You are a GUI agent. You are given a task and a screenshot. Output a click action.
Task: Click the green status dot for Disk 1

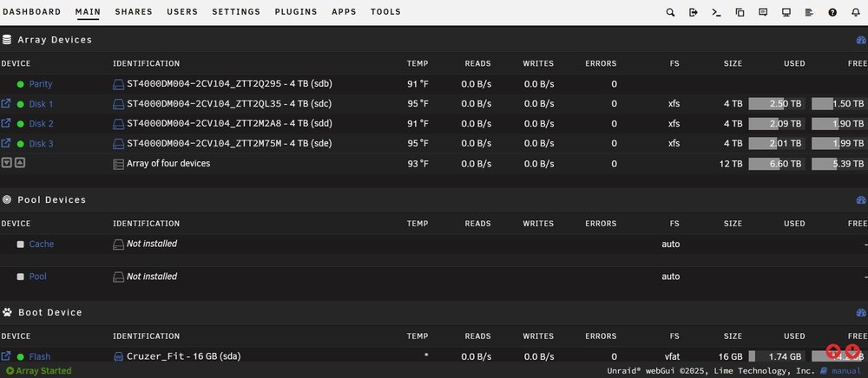coord(21,104)
